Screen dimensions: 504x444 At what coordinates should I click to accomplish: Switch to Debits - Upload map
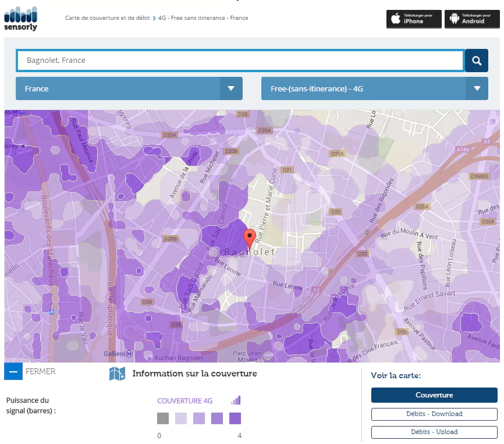pos(434,432)
